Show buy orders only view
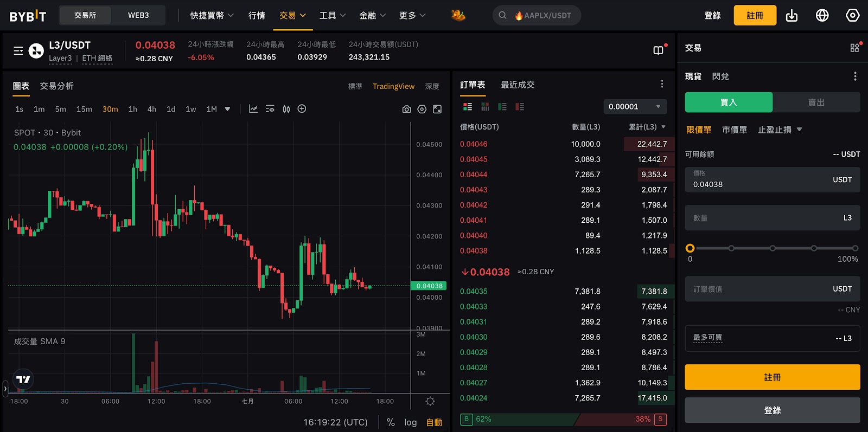 (502, 107)
